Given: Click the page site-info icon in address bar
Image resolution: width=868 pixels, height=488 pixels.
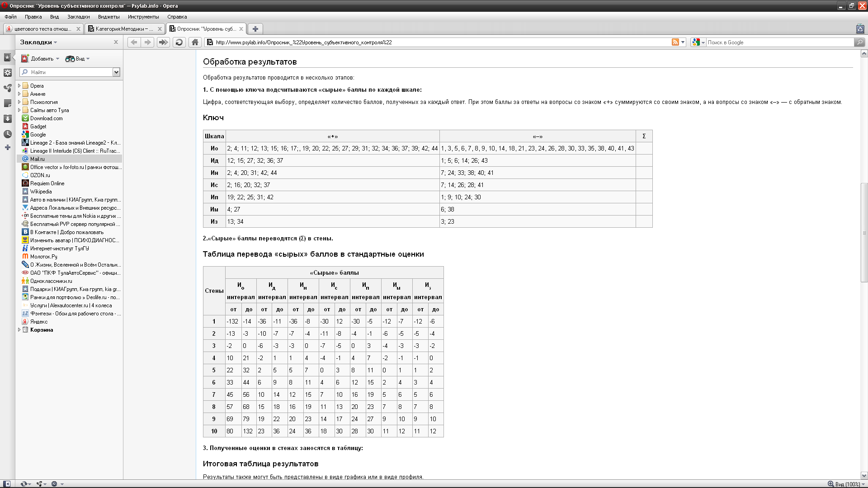Looking at the screenshot, I should pyautogui.click(x=210, y=42).
